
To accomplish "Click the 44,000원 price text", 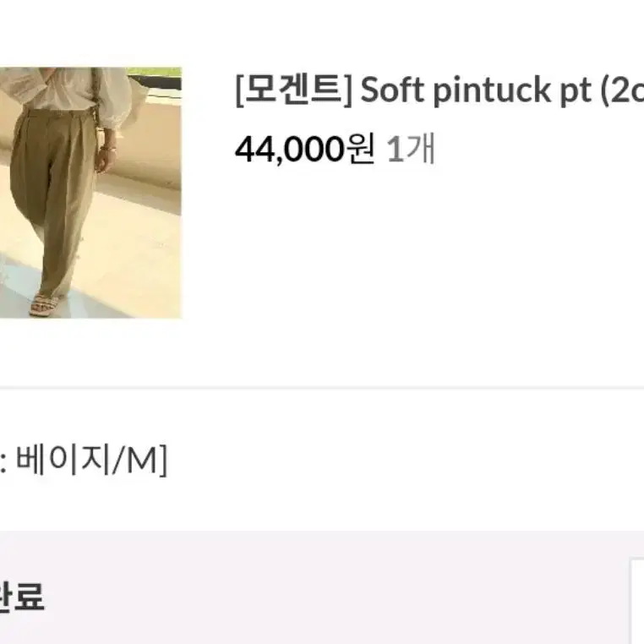I will (305, 149).
